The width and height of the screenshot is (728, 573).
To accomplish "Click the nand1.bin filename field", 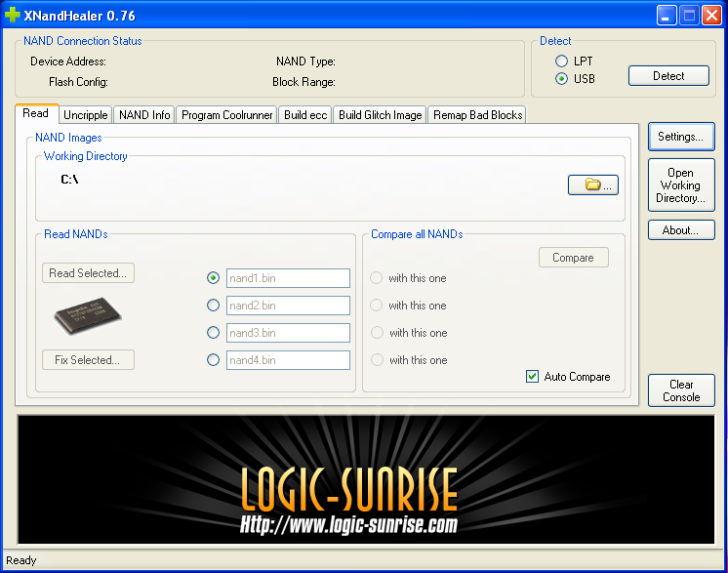I will [288, 278].
